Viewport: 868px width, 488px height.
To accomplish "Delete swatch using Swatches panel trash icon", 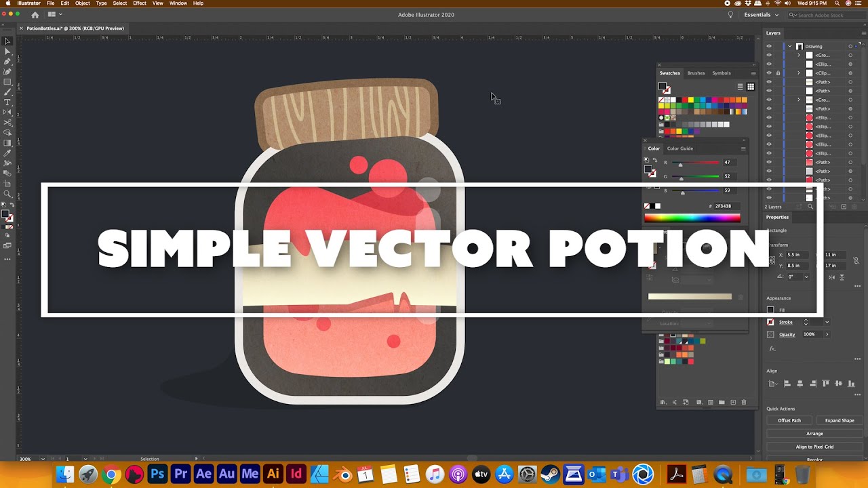I will (x=744, y=402).
